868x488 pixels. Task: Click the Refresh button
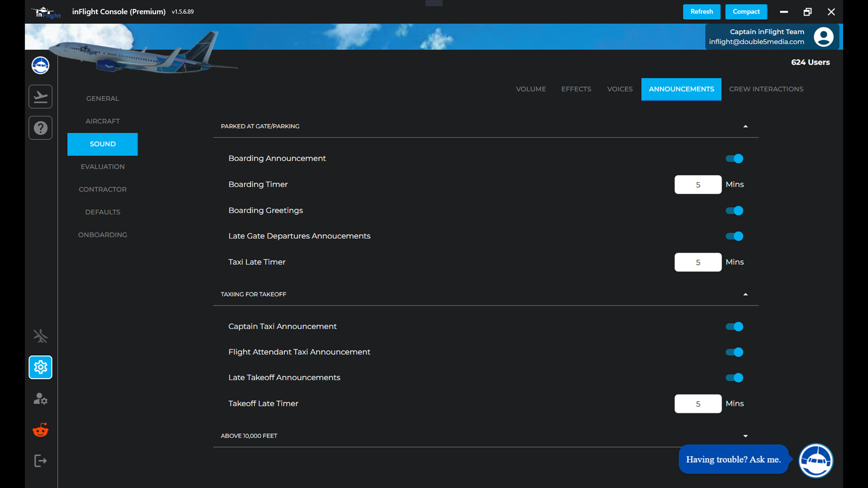pos(701,12)
